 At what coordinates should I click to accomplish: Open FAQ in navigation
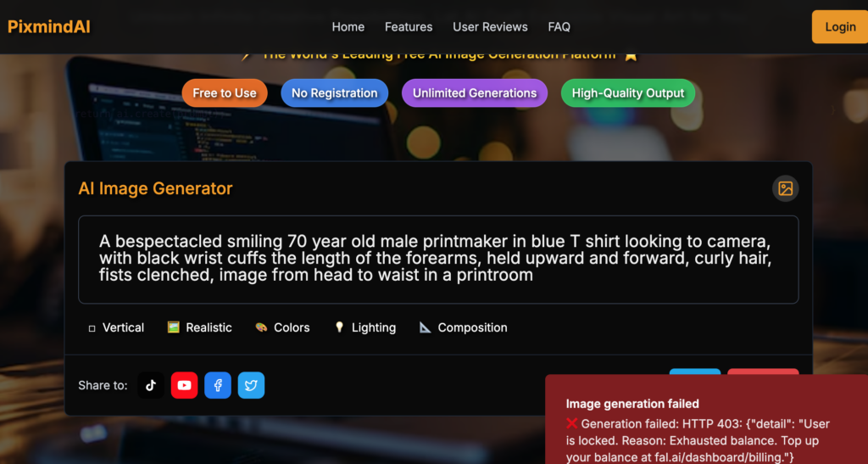[x=559, y=26]
